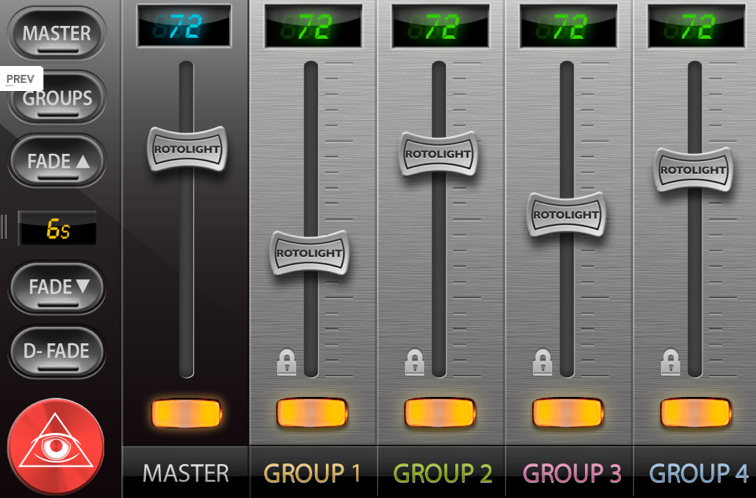Click the blue Master 72 level display
756x498 pixels.
[x=184, y=26]
